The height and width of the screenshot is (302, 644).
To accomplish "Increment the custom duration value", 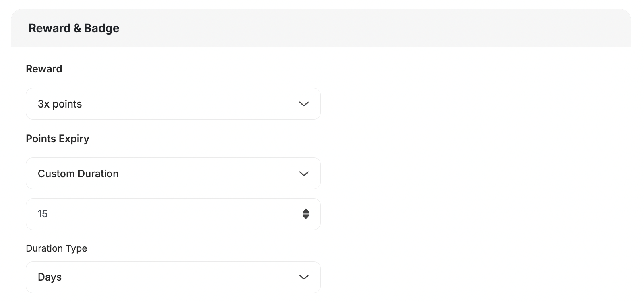I will 306,211.
